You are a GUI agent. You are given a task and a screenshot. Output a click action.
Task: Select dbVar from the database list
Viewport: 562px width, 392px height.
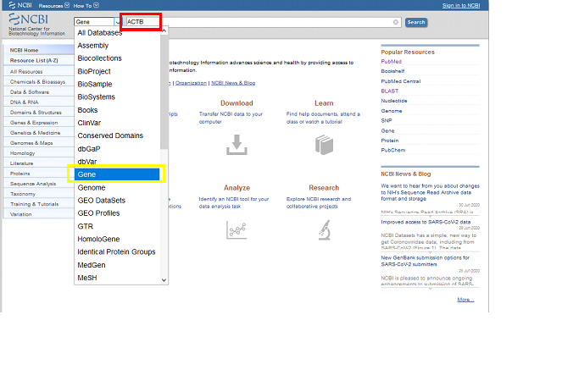(117, 162)
